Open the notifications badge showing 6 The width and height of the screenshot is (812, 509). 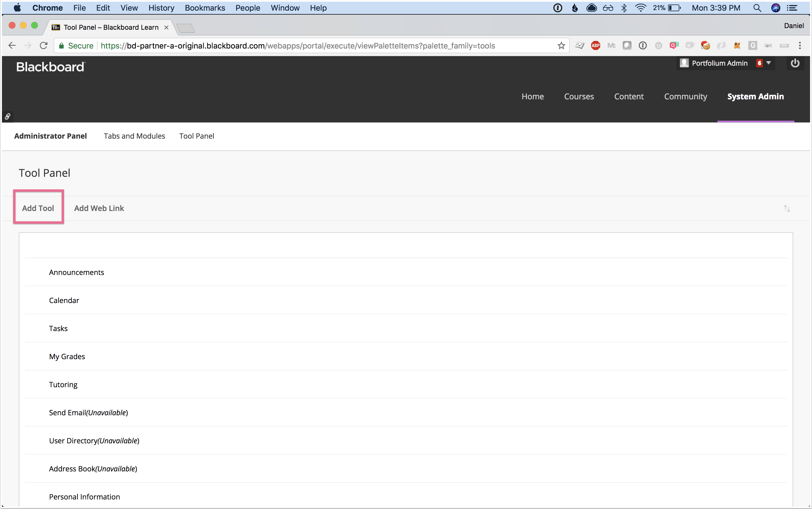pyautogui.click(x=760, y=63)
